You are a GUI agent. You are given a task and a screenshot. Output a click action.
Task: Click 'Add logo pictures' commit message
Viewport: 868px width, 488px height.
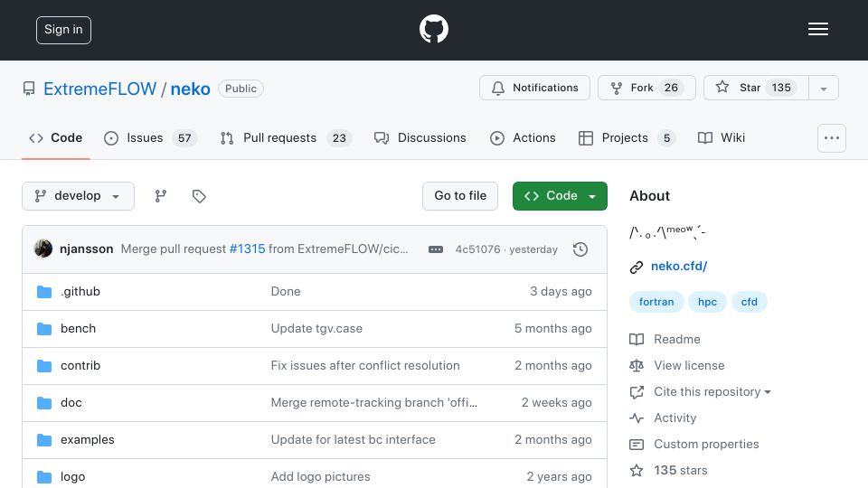[320, 477]
